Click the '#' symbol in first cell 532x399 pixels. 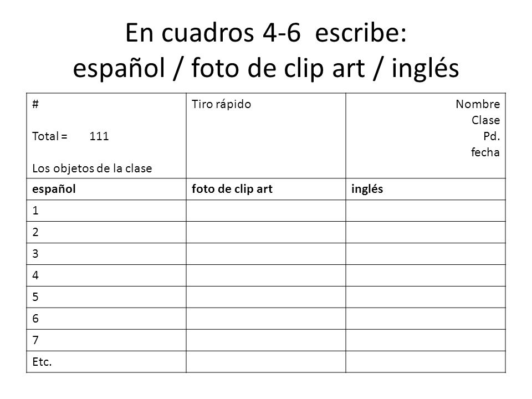(35, 104)
